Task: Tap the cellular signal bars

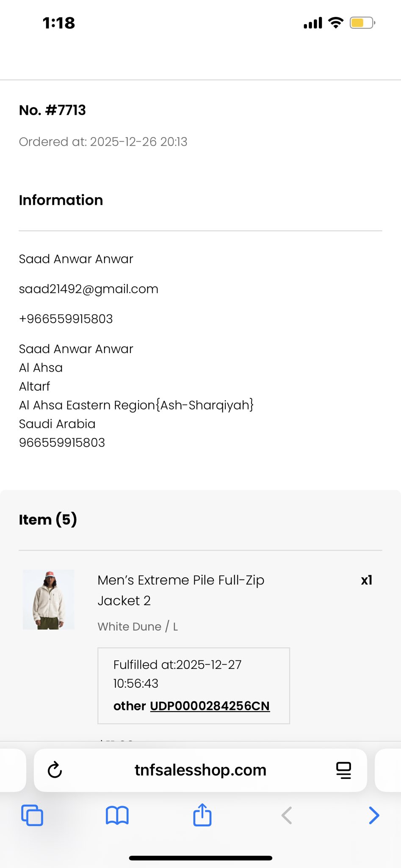Action: [x=313, y=23]
